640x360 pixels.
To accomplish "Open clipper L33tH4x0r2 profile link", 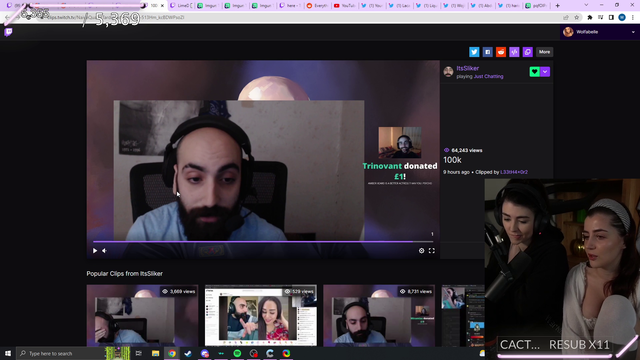I will pyautogui.click(x=514, y=172).
